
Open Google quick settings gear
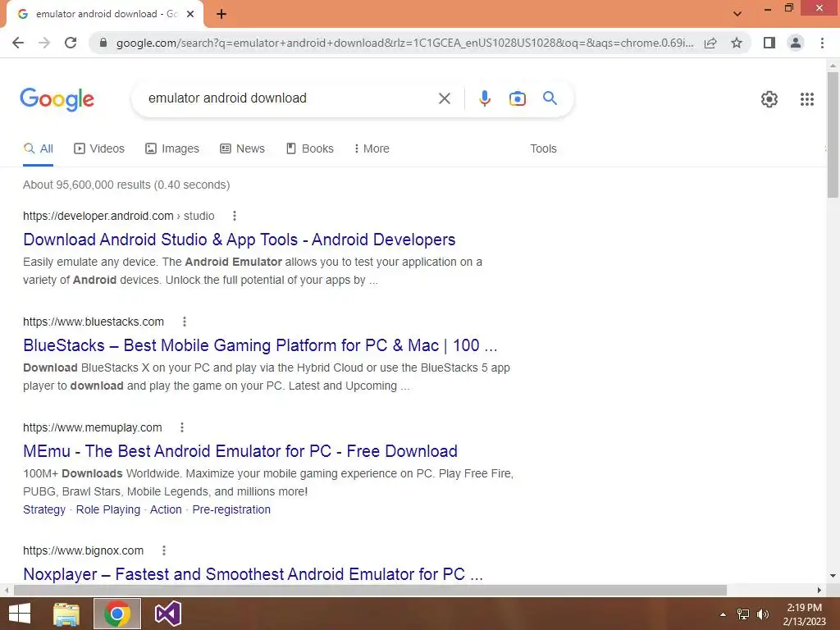click(x=769, y=99)
